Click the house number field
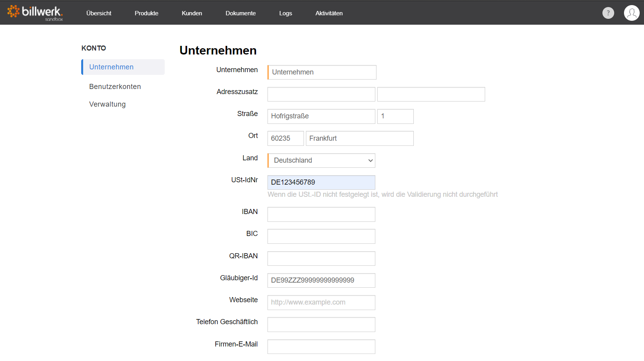Screen dimensions: 644x361 395,116
